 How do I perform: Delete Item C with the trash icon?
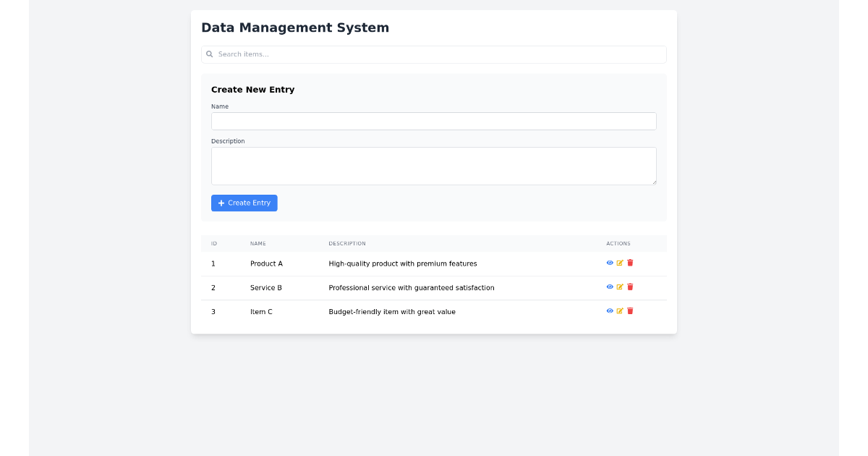pos(630,311)
